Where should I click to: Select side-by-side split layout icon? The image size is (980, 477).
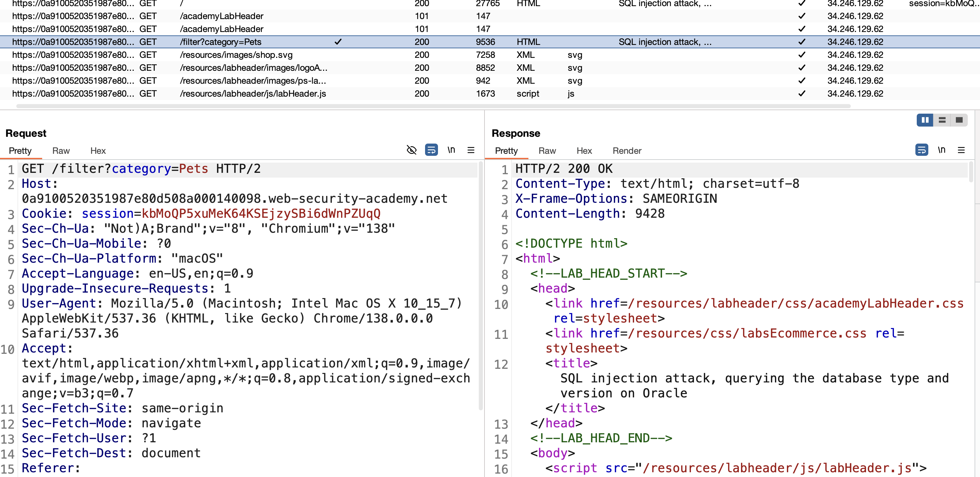click(925, 120)
